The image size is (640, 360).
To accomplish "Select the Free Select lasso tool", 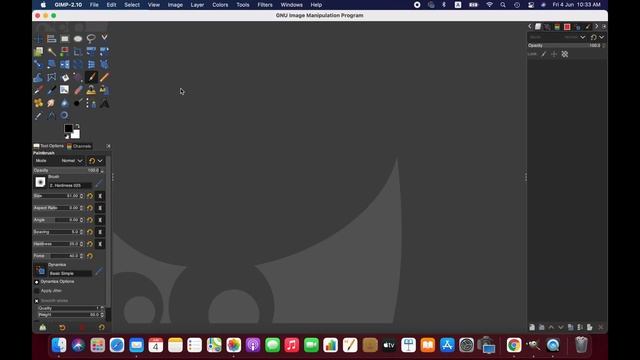I will pyautogui.click(x=91, y=39).
